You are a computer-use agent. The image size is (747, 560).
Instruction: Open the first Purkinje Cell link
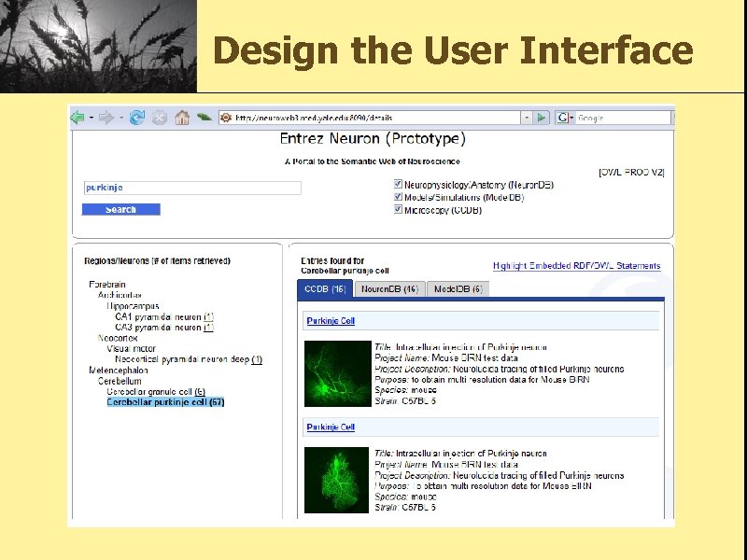click(x=331, y=321)
